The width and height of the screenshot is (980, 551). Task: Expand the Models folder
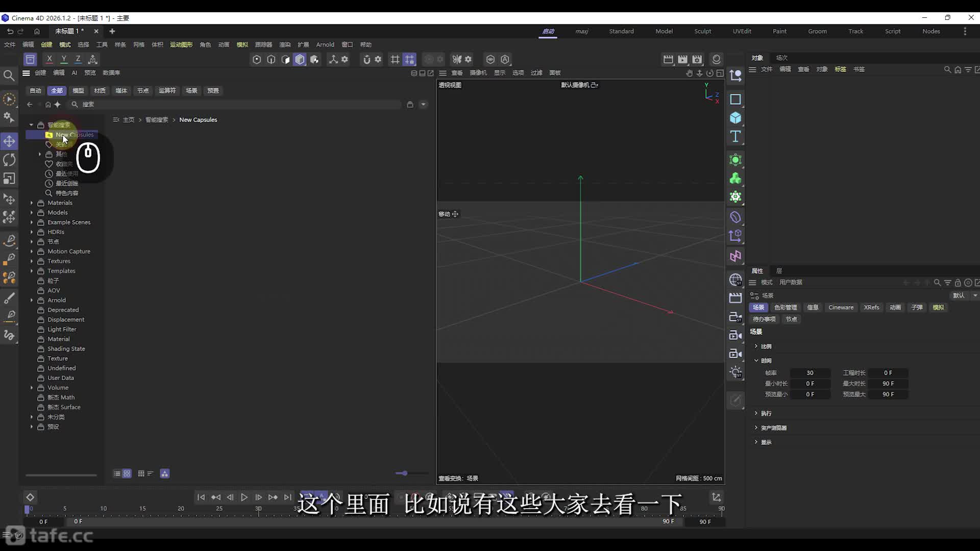pos(32,213)
